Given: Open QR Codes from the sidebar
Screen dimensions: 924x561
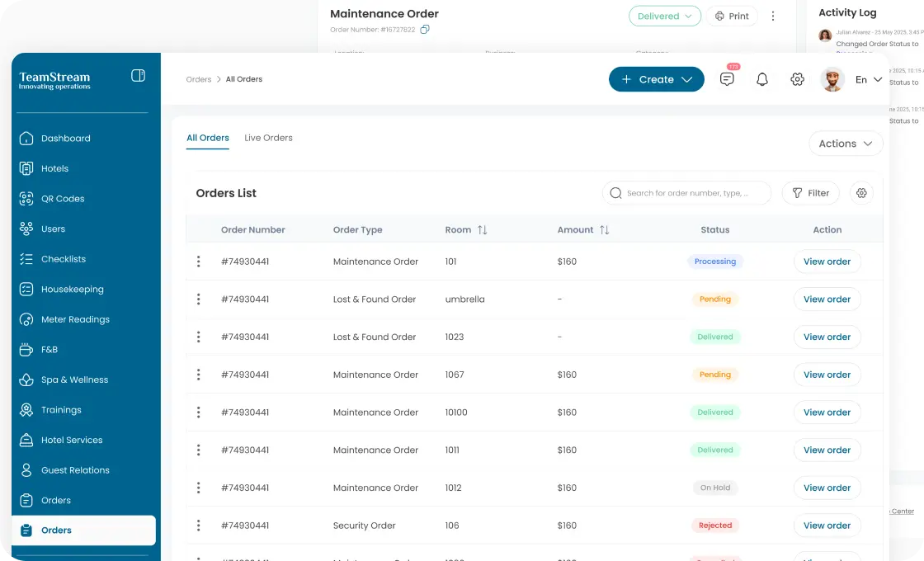Looking at the screenshot, I should (x=63, y=199).
